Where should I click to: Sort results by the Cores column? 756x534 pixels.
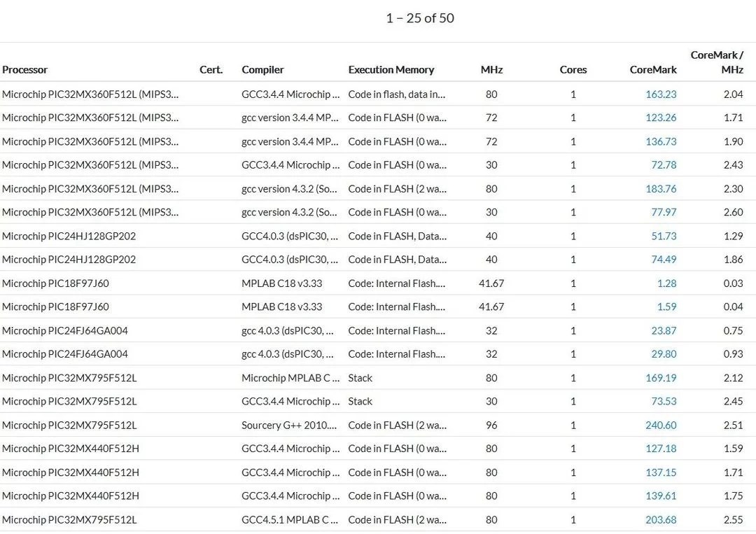pyautogui.click(x=573, y=69)
